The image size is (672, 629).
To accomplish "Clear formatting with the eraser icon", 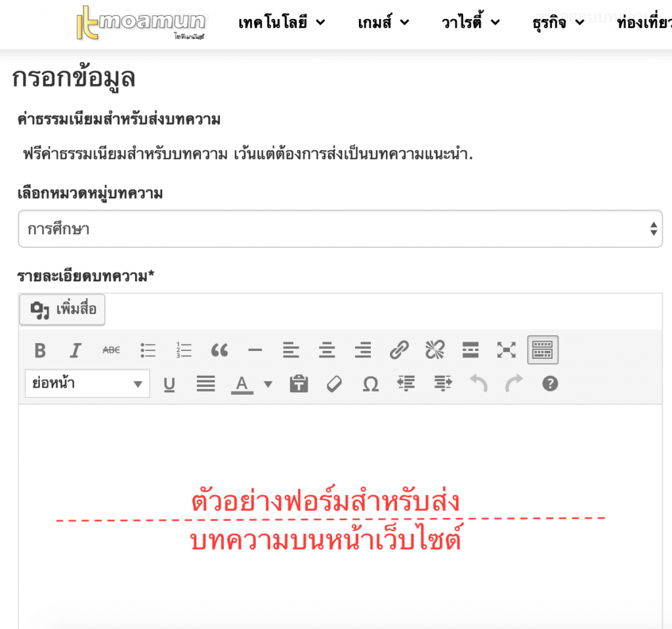I will 334,384.
